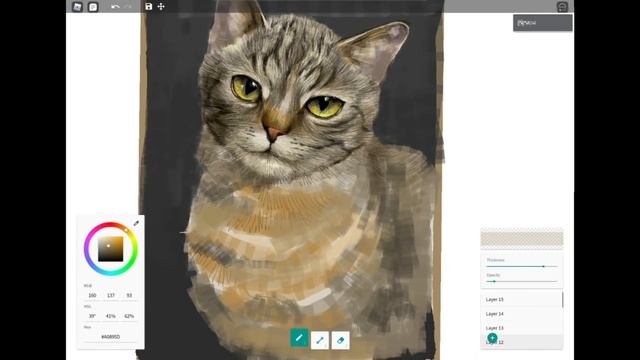Select the move/pan canvas tool
The height and width of the screenshot is (360, 640).
click(161, 7)
